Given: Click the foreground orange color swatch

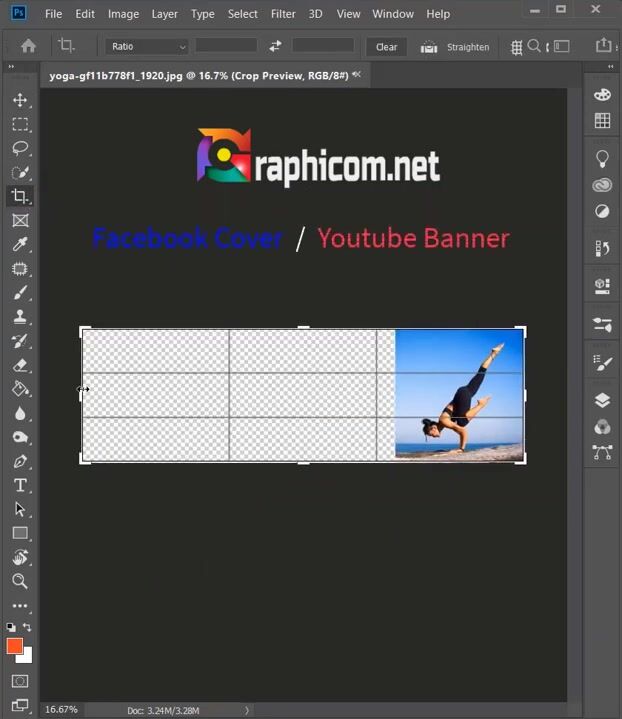Looking at the screenshot, I should pos(14,646).
